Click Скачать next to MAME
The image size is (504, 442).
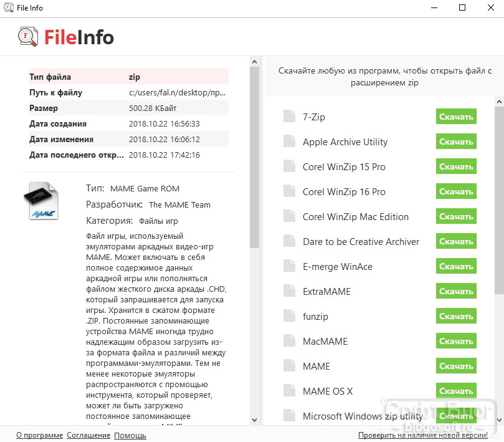[456, 366]
